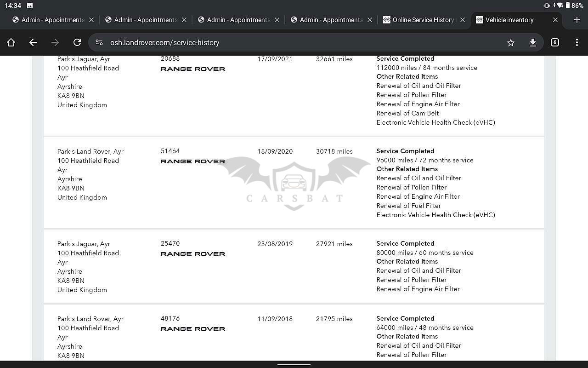Bookmark this page with star icon

pos(511,42)
